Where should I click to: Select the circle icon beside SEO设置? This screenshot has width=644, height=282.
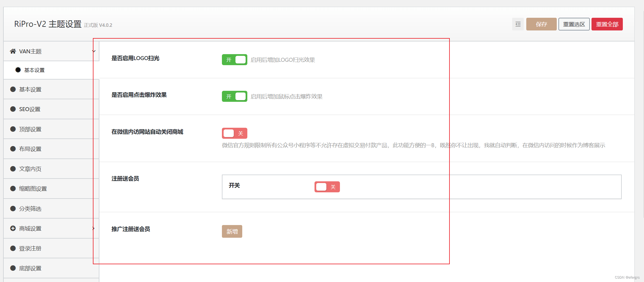(12, 109)
